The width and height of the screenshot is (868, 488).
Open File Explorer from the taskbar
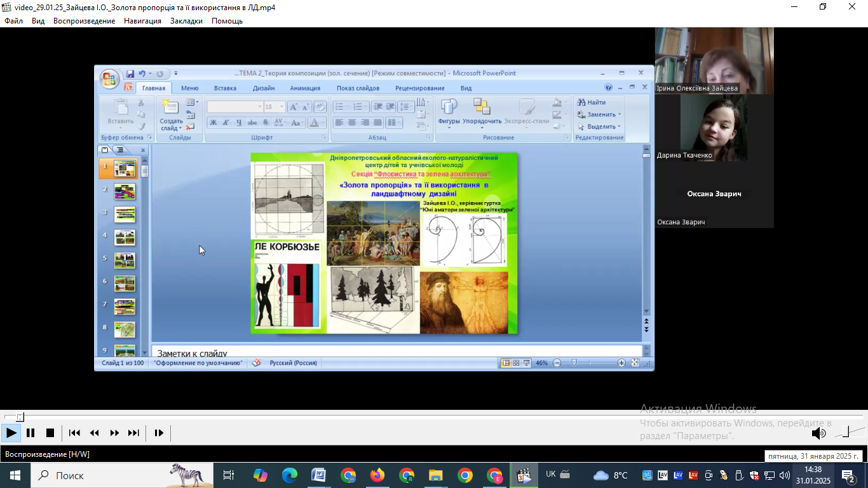435,475
